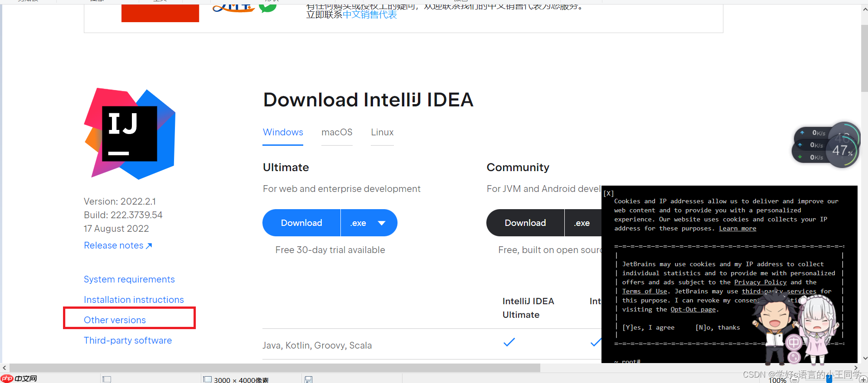Click the Version: 2022.2.1 text
The height and width of the screenshot is (383, 868).
tap(120, 201)
